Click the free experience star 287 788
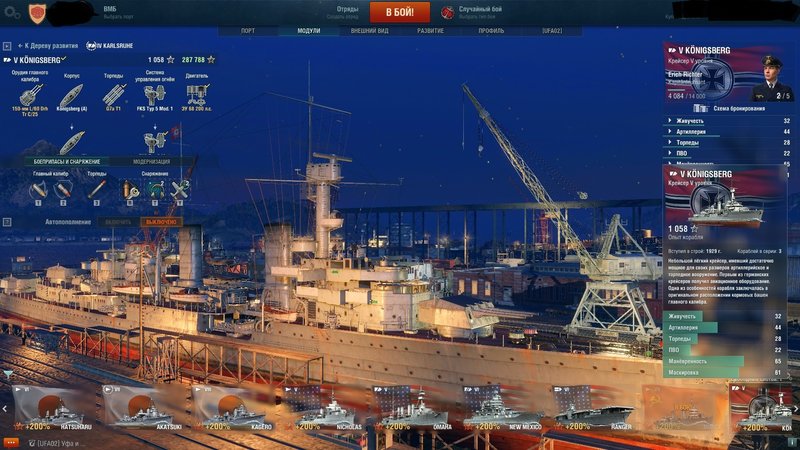 pyautogui.click(x=211, y=60)
